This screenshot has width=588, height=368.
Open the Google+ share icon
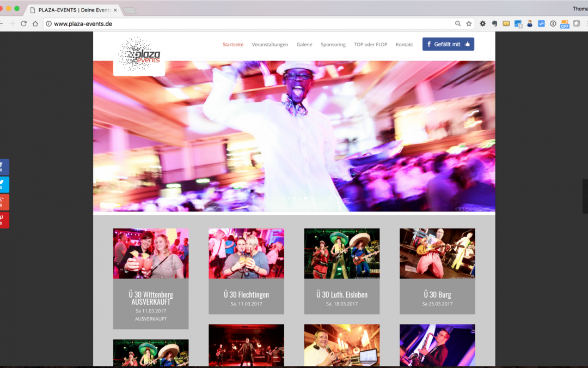(4, 202)
